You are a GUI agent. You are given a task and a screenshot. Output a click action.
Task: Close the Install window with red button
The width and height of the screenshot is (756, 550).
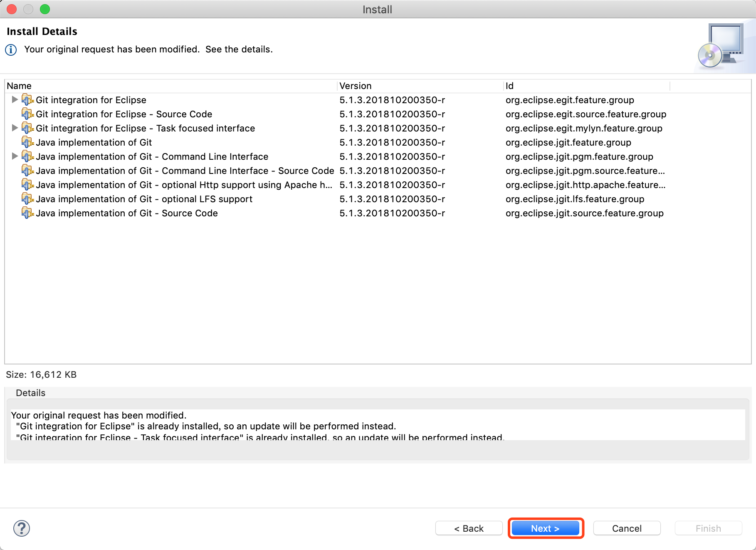point(12,9)
